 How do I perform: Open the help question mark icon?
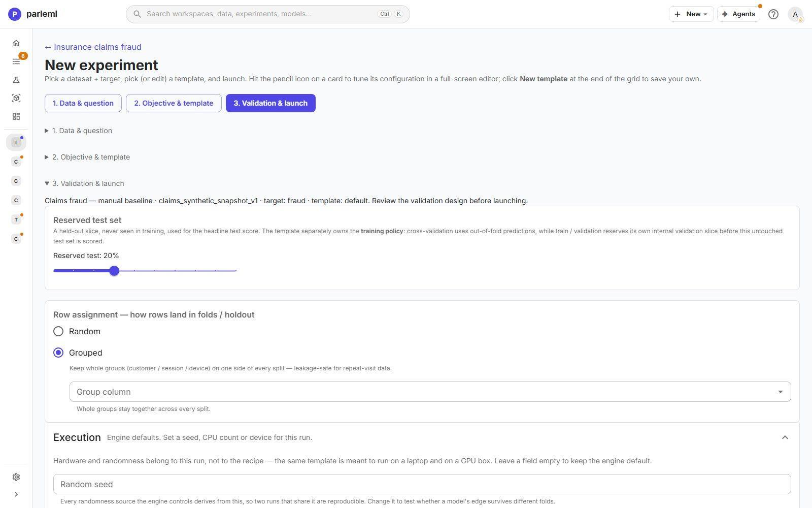click(773, 14)
